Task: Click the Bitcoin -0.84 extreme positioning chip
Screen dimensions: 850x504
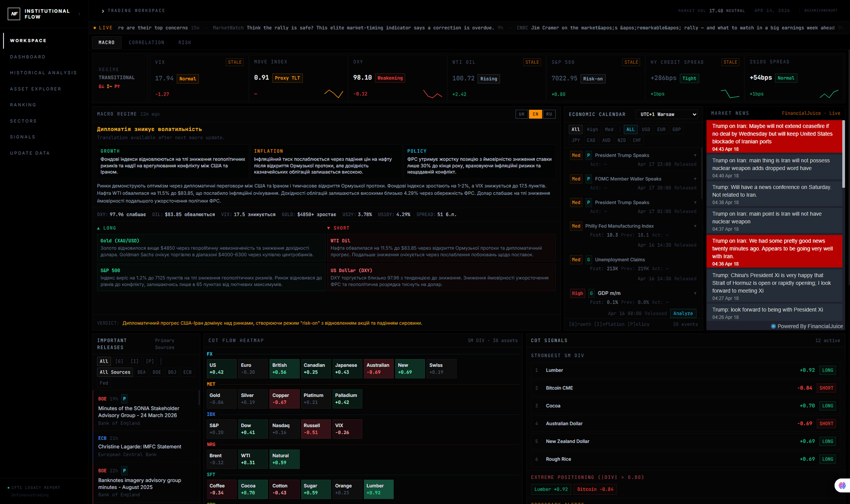Action: point(595,489)
